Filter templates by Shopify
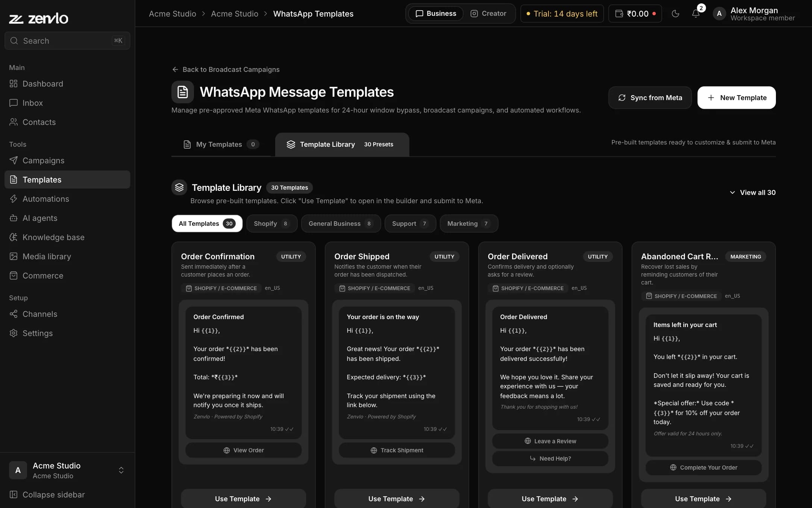The image size is (812, 508). [x=272, y=224]
